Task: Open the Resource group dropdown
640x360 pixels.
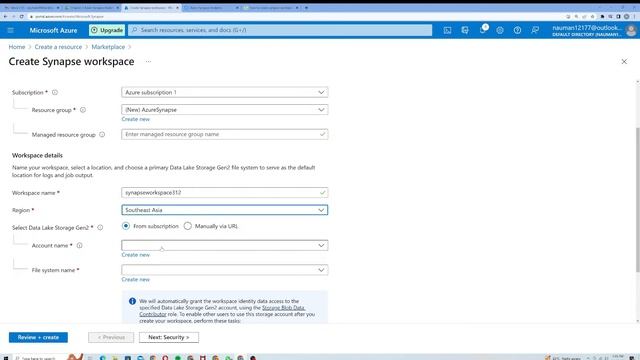Action: coord(224,109)
